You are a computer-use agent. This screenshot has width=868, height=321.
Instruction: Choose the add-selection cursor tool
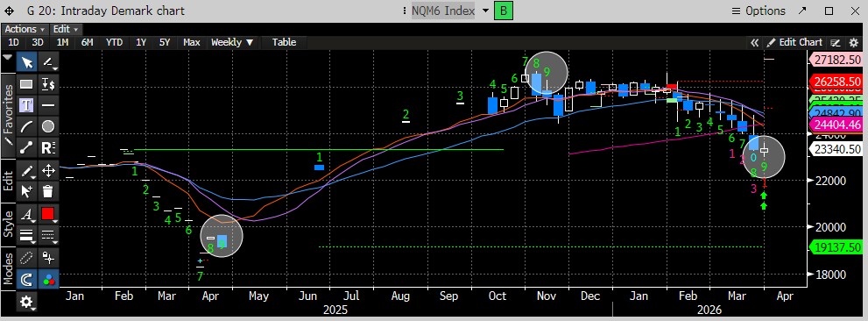click(27, 191)
